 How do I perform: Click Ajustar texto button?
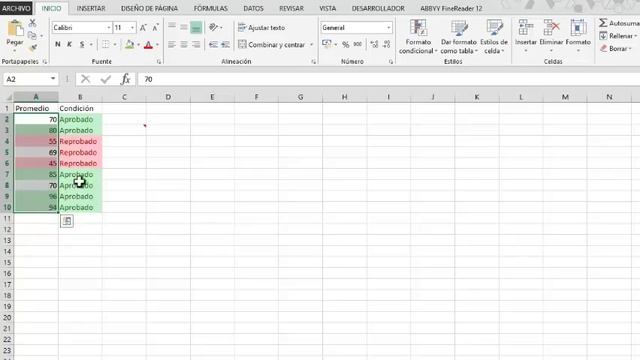[261, 27]
